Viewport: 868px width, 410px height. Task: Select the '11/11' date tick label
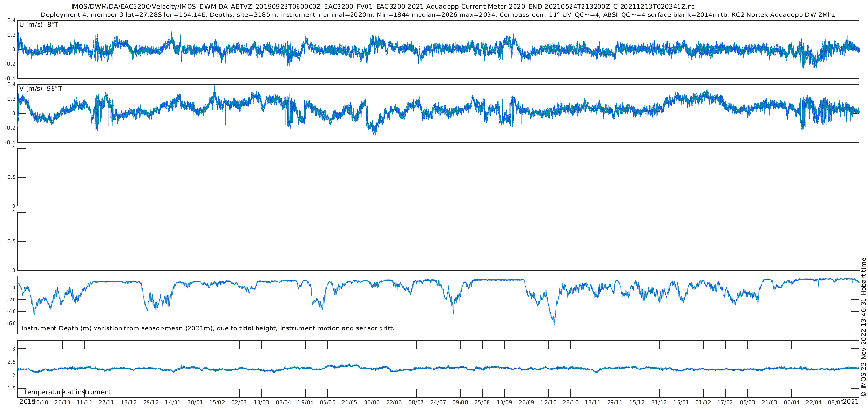[x=84, y=402]
